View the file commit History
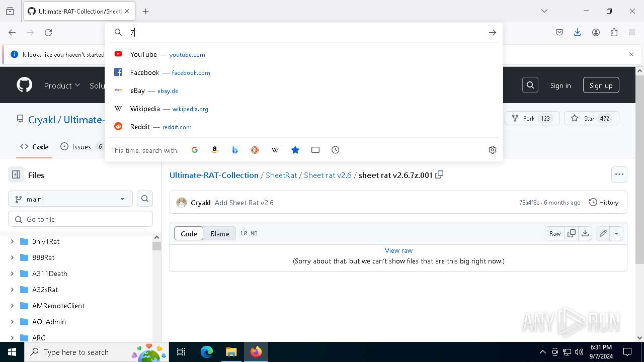The height and width of the screenshot is (362, 644). click(x=604, y=203)
